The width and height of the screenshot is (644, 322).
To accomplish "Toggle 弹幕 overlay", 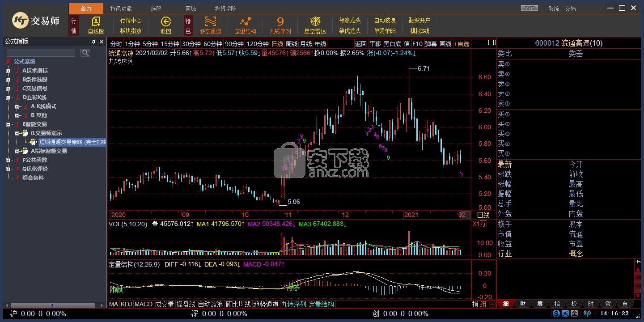I will click(431, 44).
